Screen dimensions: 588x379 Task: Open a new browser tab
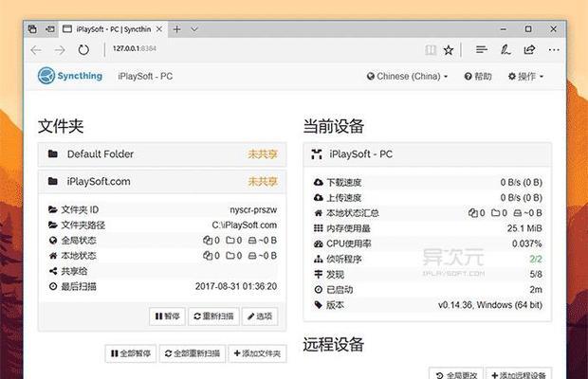click(x=177, y=28)
